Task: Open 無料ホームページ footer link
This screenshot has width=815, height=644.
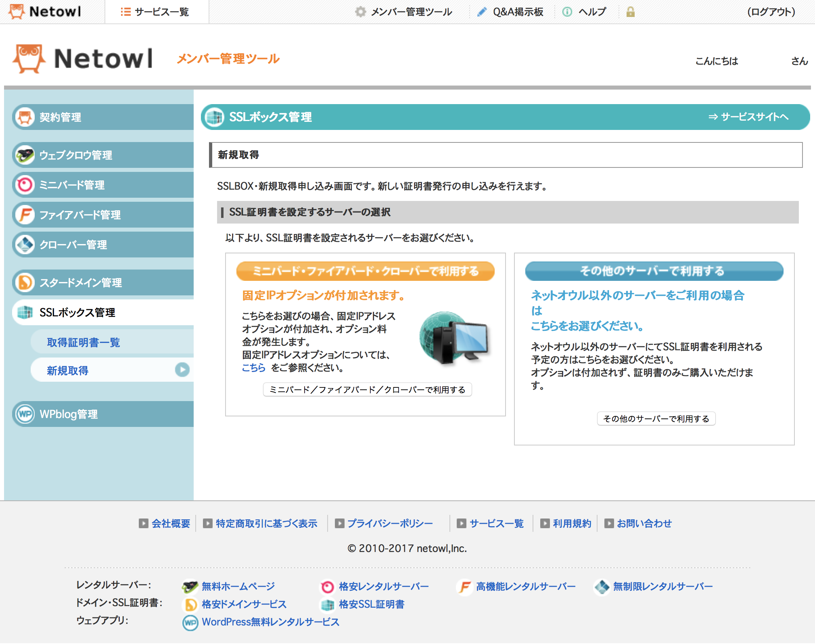Action: [x=238, y=586]
